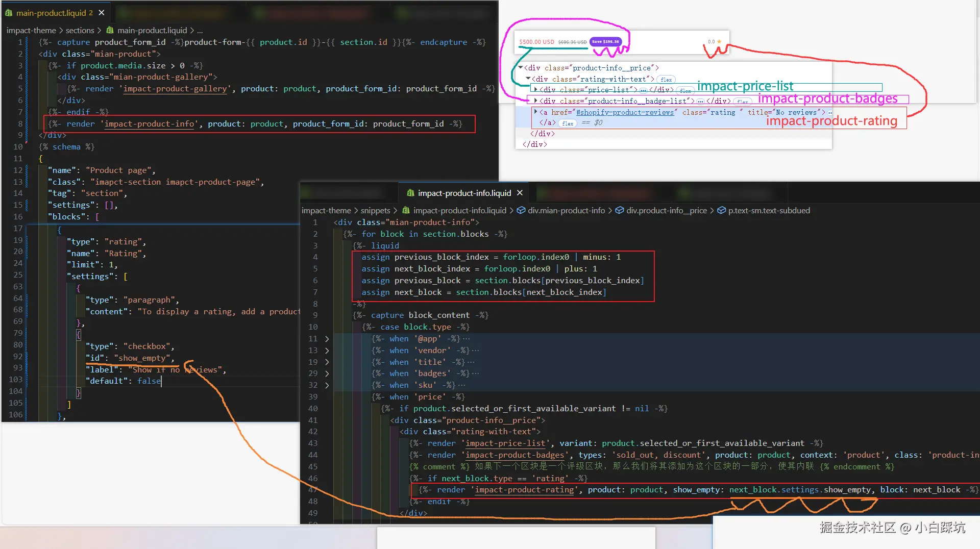980x549 pixels.
Task: Click the "paragraph" type value
Action: 150,300
